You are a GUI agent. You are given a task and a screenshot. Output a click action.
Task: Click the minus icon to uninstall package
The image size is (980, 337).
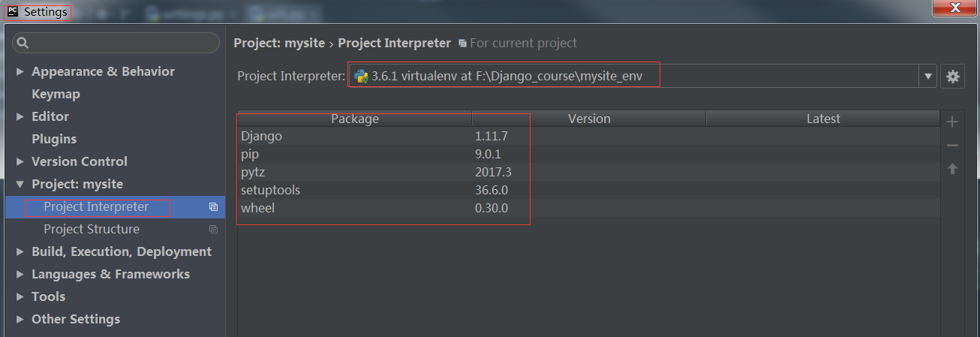pos(952,146)
